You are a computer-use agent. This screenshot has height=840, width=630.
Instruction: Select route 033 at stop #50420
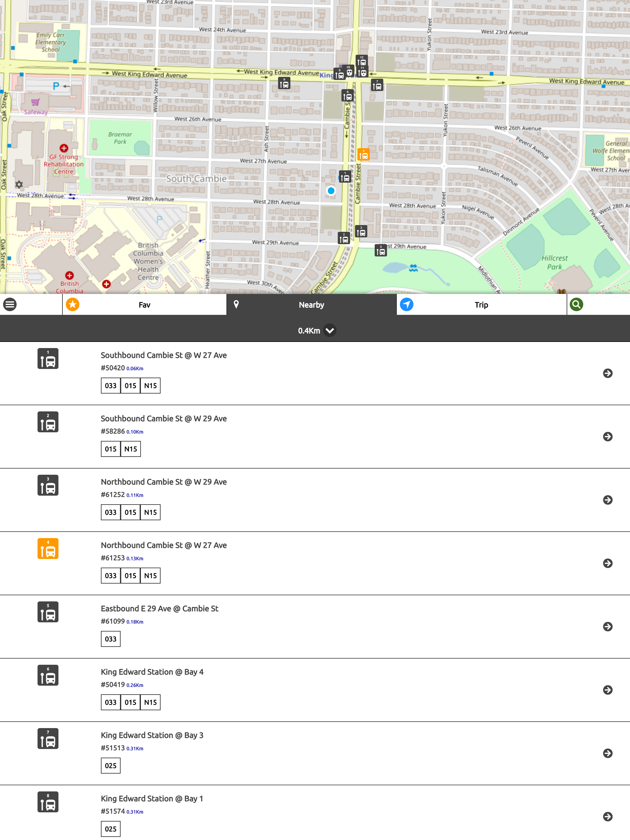(x=110, y=386)
